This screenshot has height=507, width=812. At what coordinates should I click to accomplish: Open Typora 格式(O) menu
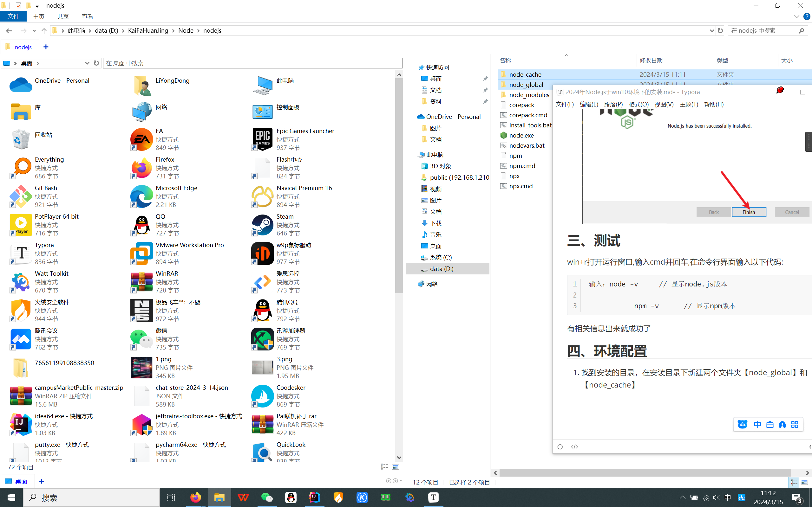coord(638,104)
